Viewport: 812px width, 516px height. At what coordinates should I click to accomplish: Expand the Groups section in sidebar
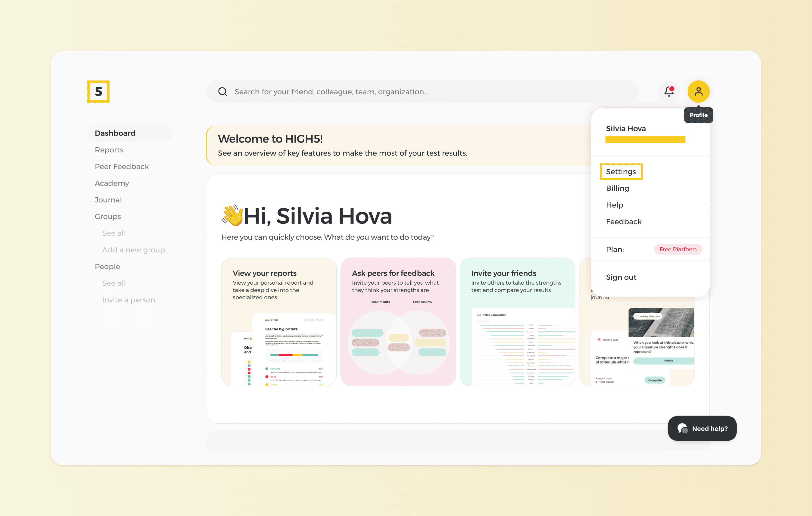point(108,216)
